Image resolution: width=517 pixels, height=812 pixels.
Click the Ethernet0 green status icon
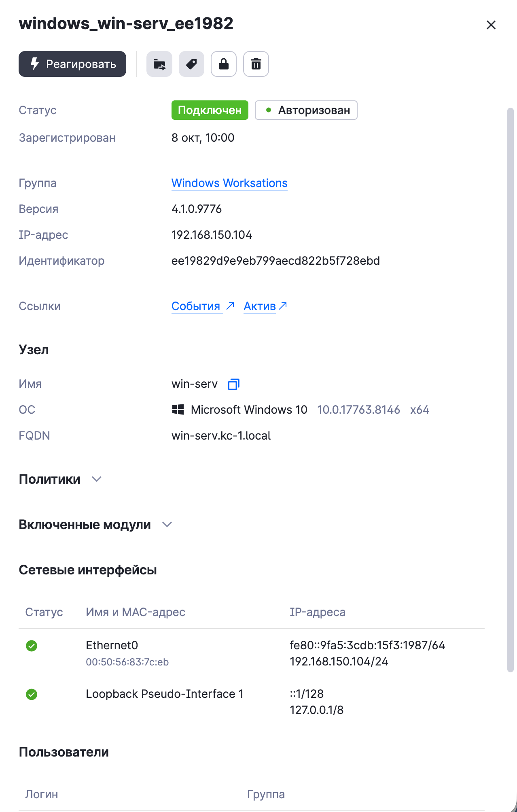coord(32,646)
